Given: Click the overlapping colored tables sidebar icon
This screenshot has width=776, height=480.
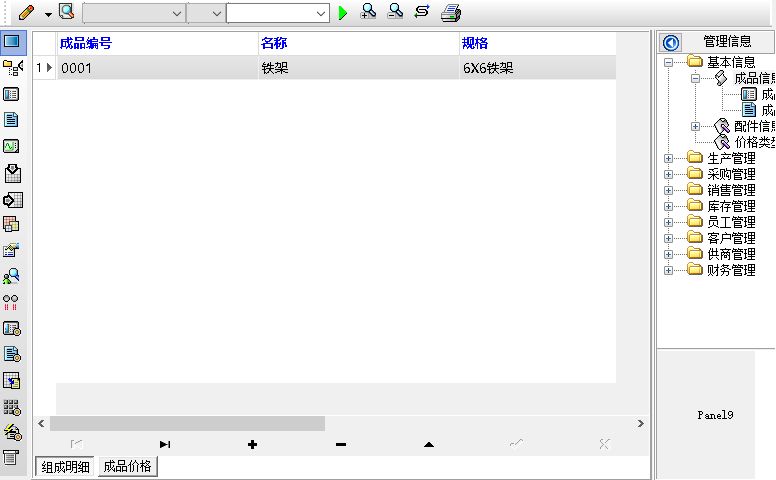Looking at the screenshot, I should point(11,224).
